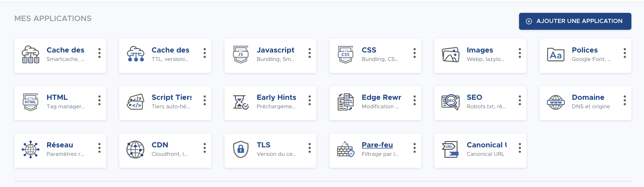Click the Images picture icon
Image resolution: width=644 pixels, height=187 pixels.
point(451,55)
